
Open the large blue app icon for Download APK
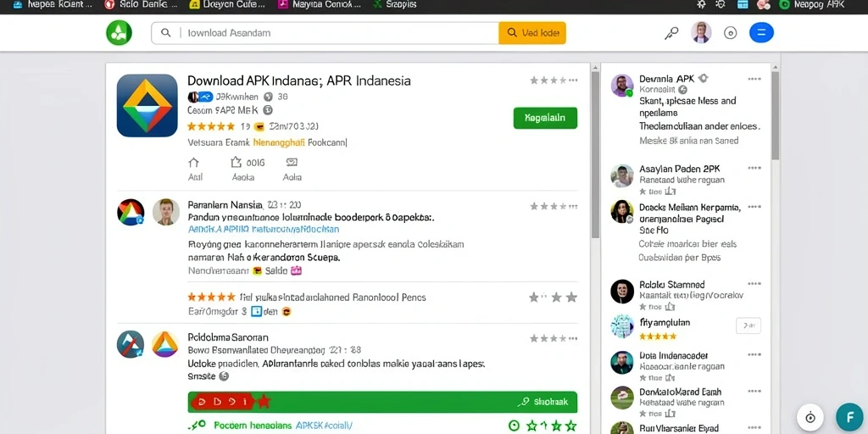tap(147, 105)
